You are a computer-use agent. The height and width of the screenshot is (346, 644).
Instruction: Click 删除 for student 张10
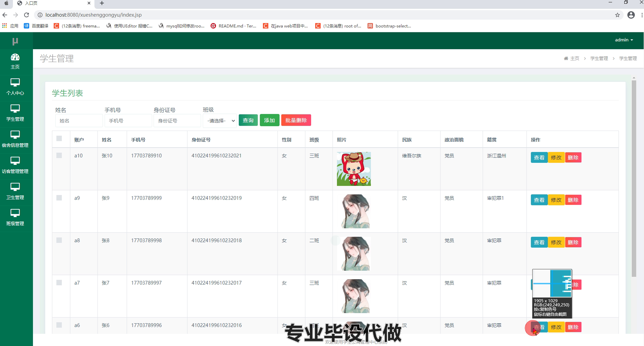coord(573,157)
